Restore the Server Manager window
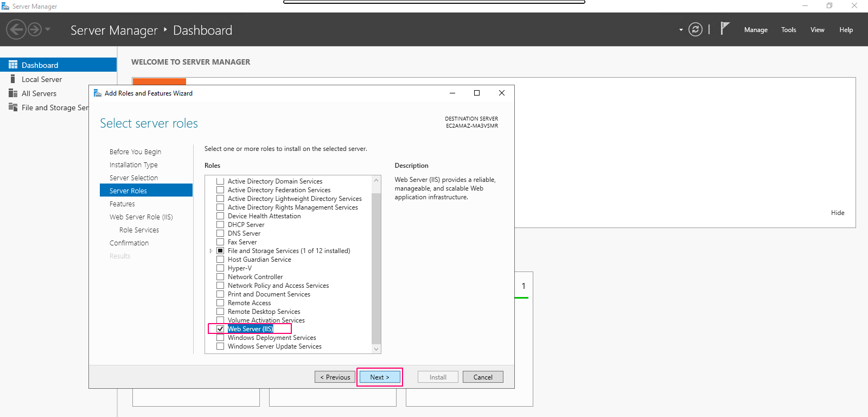The width and height of the screenshot is (868, 417). (829, 6)
